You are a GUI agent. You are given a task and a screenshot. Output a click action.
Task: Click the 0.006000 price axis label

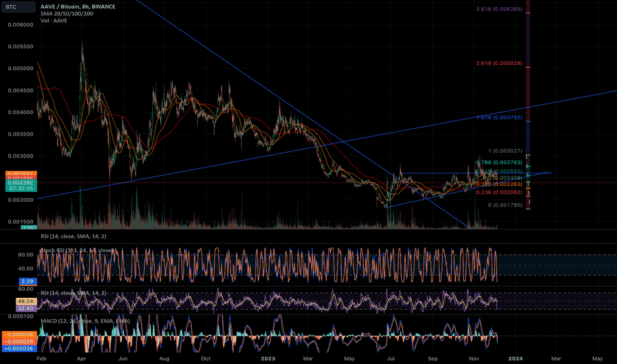coord(21,24)
